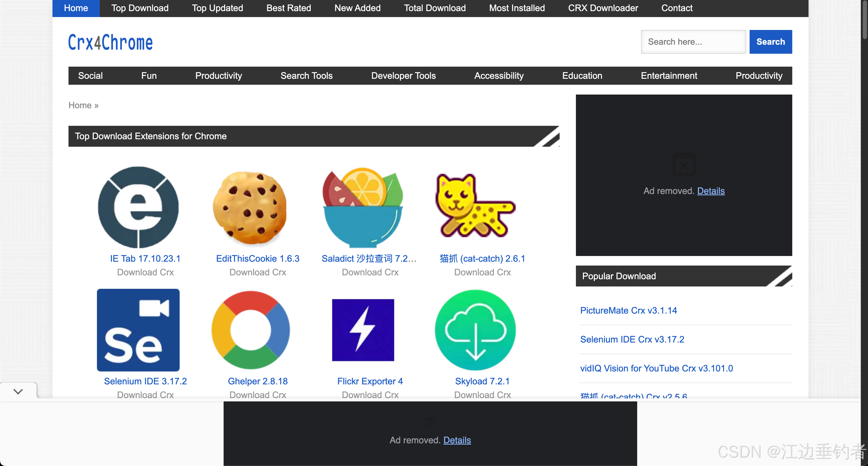Open the Accessibility category

tap(499, 76)
